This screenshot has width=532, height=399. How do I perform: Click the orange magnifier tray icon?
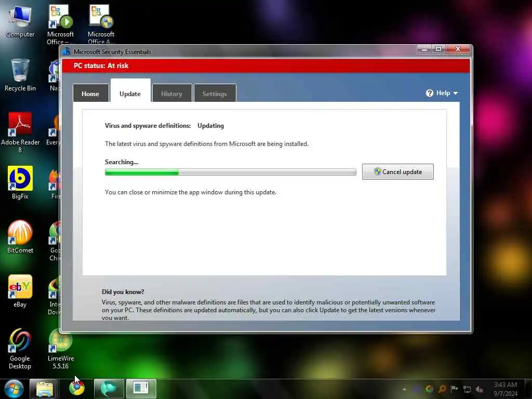[442, 389]
